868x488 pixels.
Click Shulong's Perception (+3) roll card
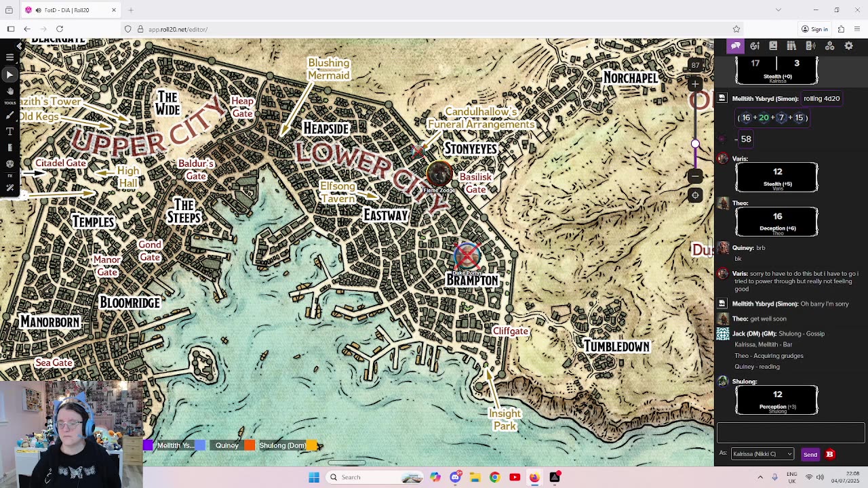pyautogui.click(x=776, y=400)
